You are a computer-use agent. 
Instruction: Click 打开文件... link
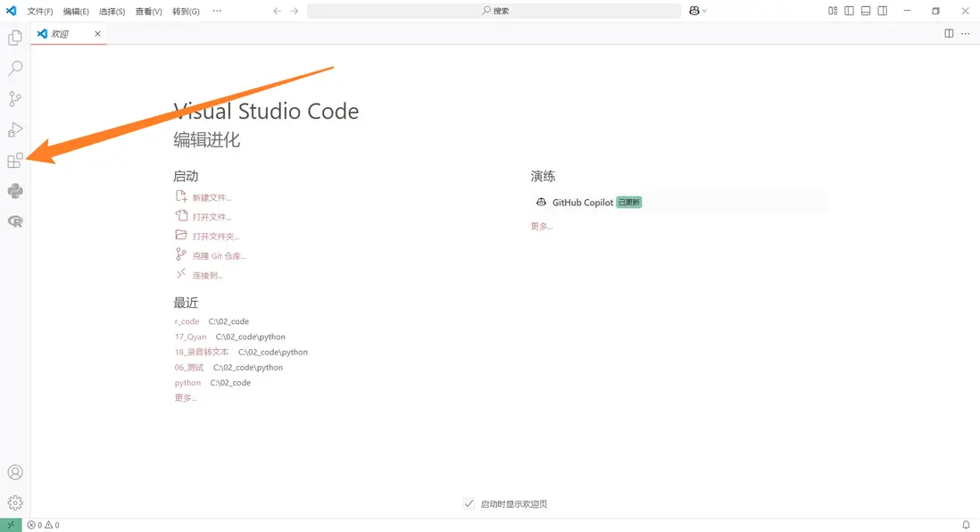(x=212, y=217)
